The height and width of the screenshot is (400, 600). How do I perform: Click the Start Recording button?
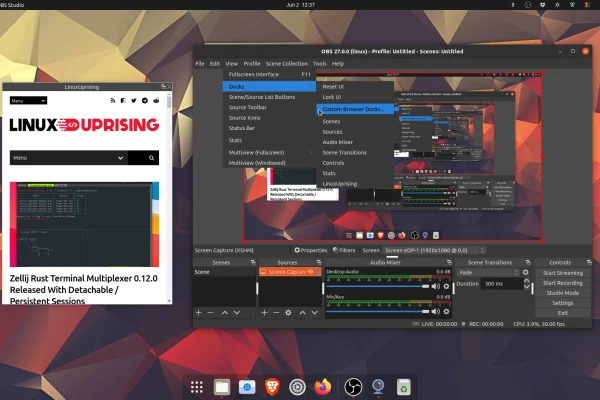pyautogui.click(x=562, y=283)
